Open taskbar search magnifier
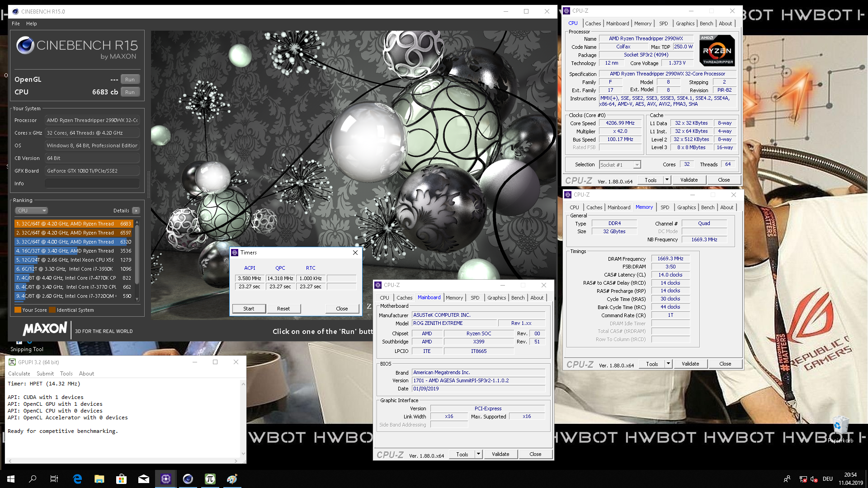This screenshot has width=868, height=488. [33, 479]
